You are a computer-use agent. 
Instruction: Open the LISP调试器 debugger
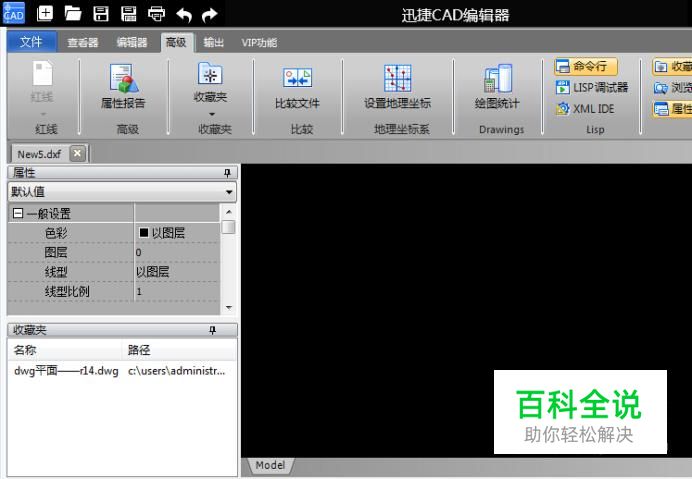tap(592, 87)
